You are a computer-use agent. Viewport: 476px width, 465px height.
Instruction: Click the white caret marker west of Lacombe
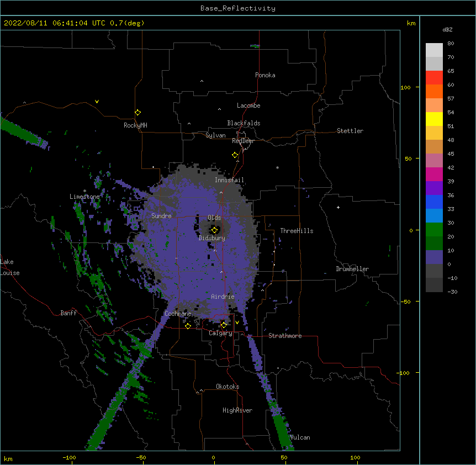(219, 109)
